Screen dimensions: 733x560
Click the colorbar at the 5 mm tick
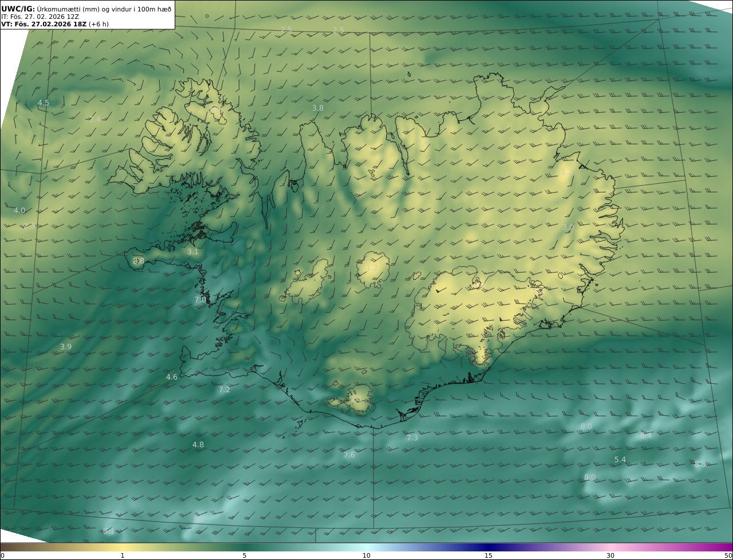(x=245, y=548)
